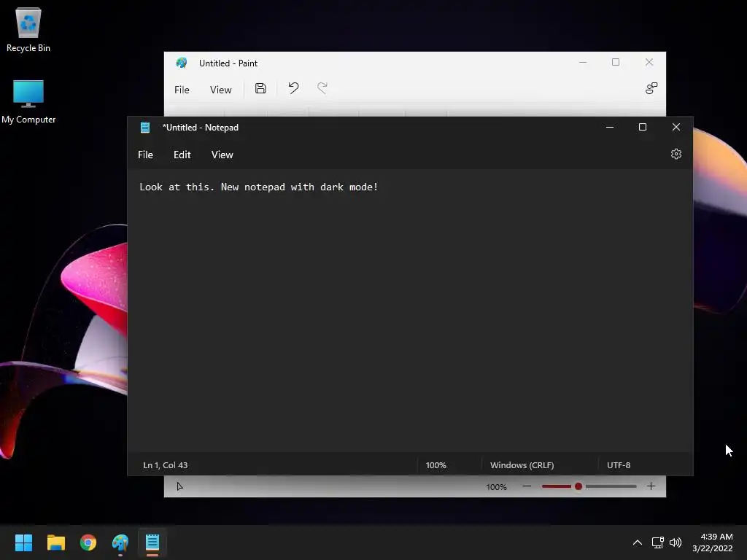Screen dimensions: 747x560
Task: Click the zoom out minus in Paint
Action: (x=527, y=486)
